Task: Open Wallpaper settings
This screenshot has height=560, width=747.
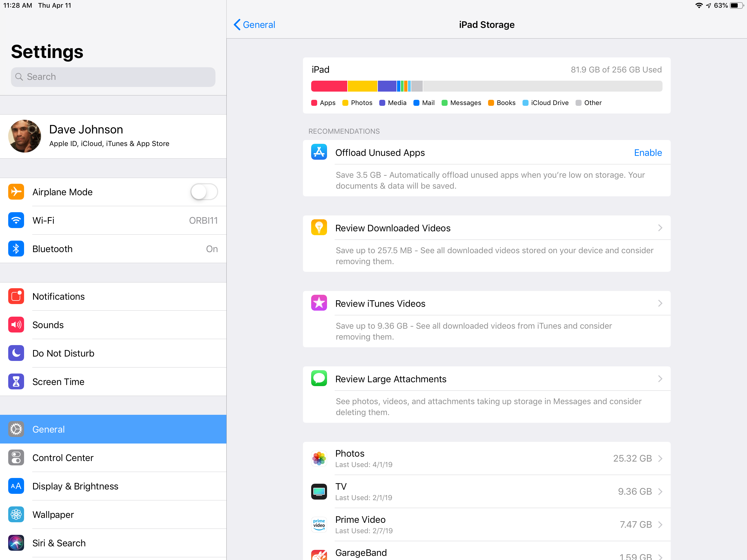Action: (113, 514)
